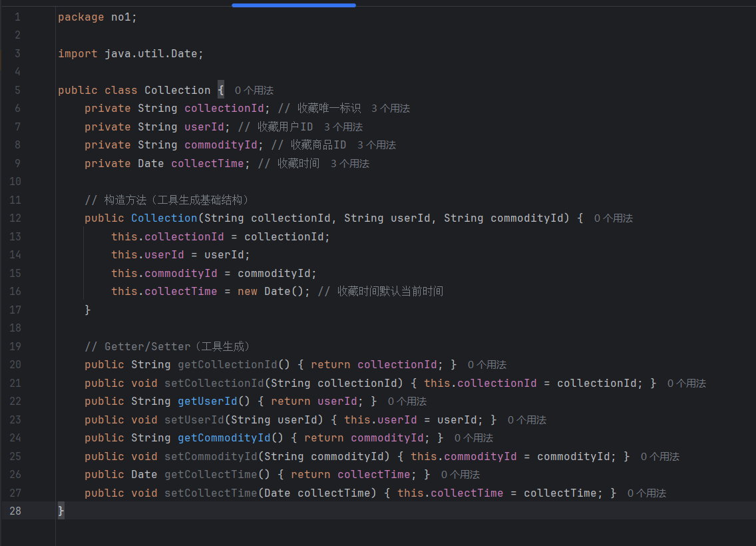Click line number 16 in the gutter
756x546 pixels.
point(15,292)
